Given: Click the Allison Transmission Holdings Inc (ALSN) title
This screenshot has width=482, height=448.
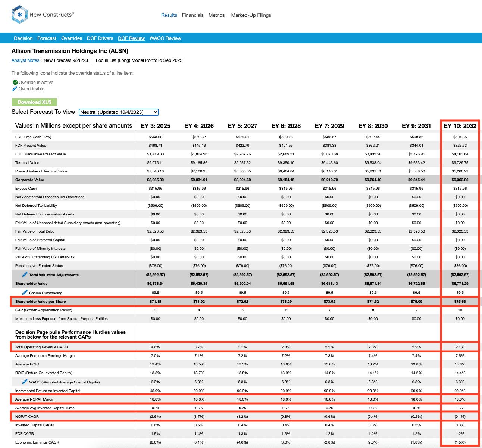Looking at the screenshot, I should pos(70,51).
